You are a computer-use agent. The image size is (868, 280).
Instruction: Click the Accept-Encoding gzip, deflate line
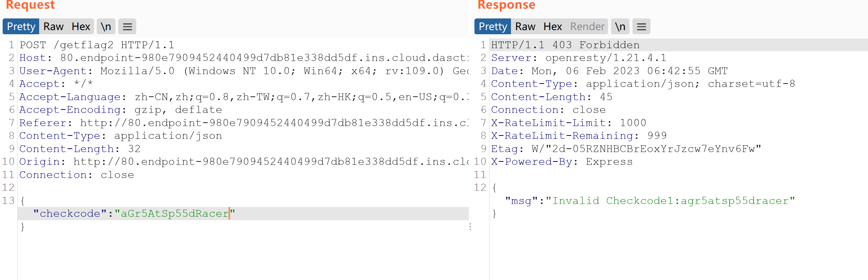[x=121, y=110]
